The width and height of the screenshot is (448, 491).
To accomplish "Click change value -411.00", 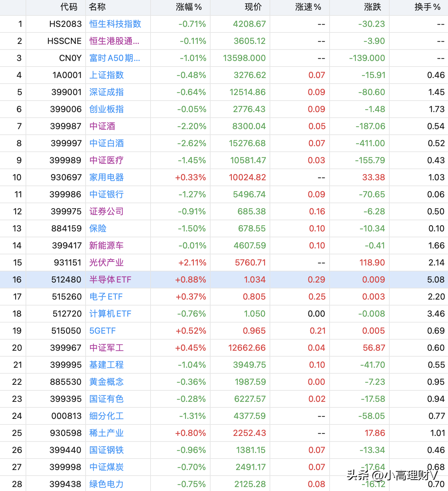I will 370,143.
